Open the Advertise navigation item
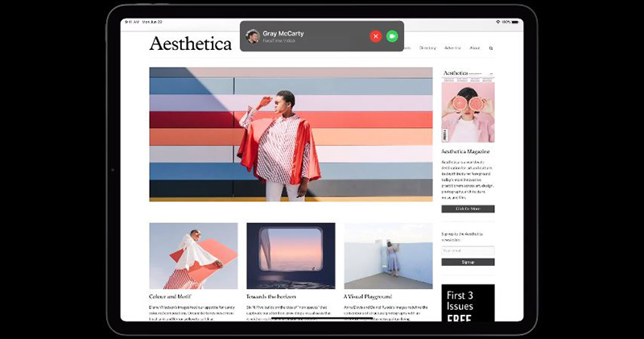Image resolution: width=644 pixels, height=339 pixels. (452, 48)
